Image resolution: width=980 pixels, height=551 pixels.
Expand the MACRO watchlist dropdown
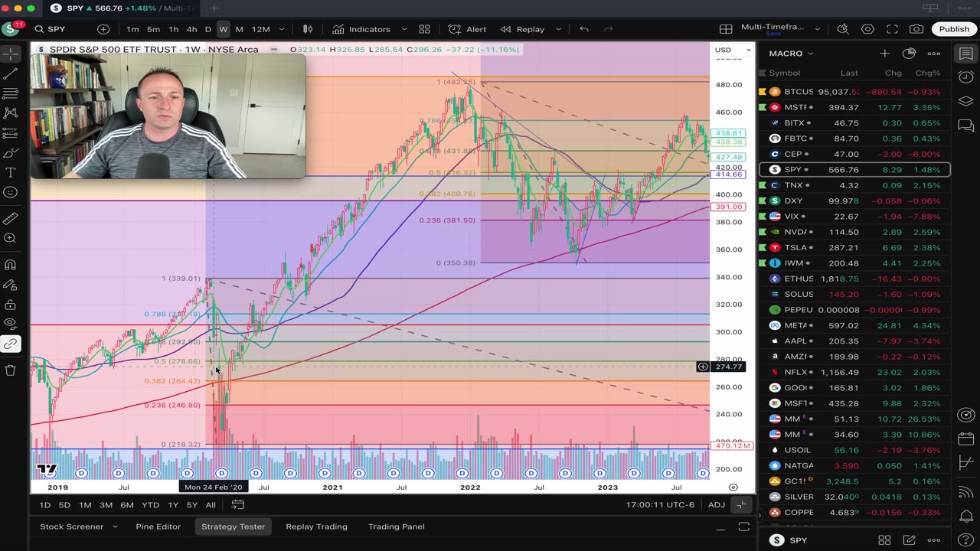pos(791,54)
